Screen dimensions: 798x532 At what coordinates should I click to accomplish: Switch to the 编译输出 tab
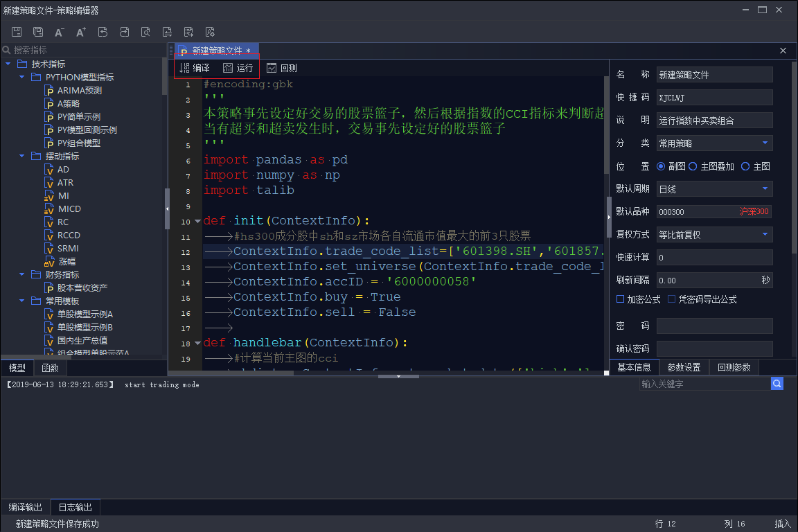26,507
